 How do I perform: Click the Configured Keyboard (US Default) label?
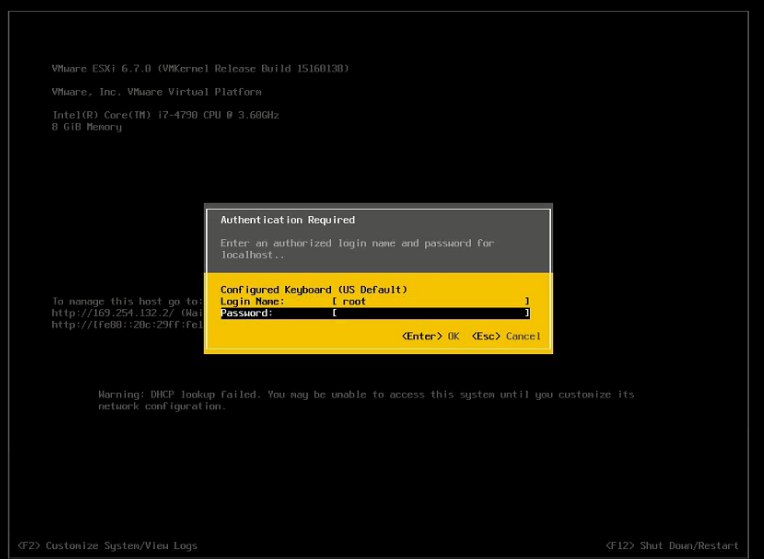click(313, 289)
